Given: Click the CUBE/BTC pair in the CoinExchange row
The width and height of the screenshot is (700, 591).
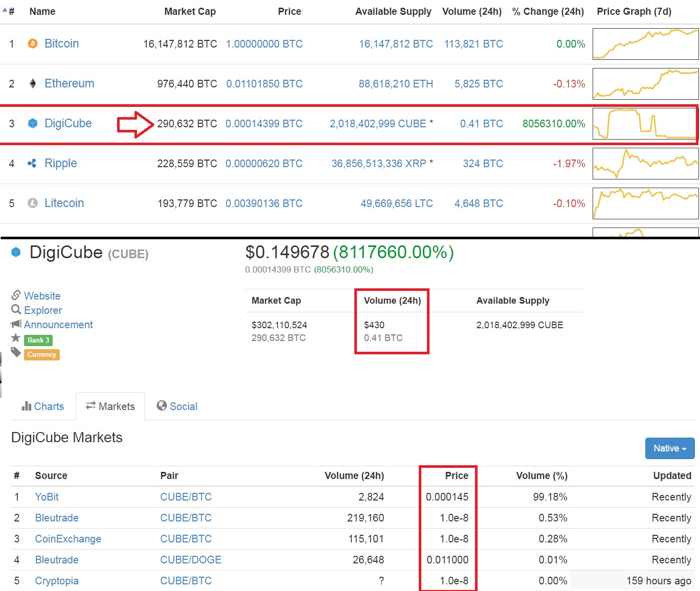Looking at the screenshot, I should coord(186,539).
